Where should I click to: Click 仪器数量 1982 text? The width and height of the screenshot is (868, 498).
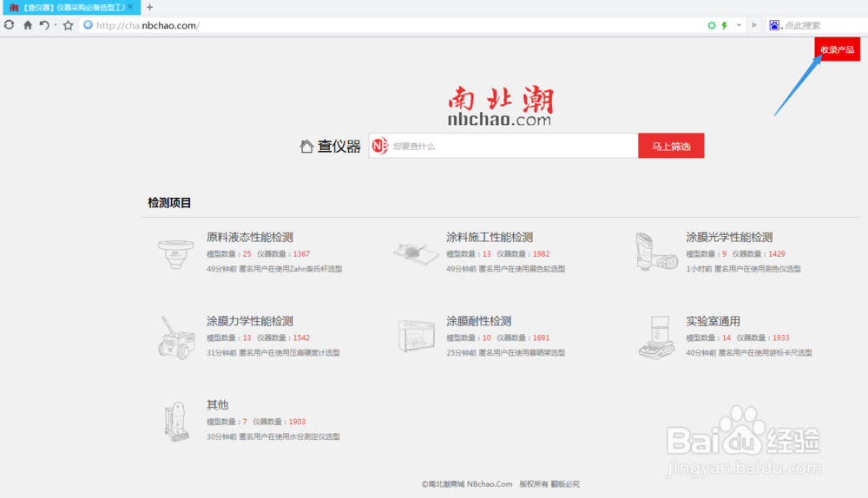point(523,254)
